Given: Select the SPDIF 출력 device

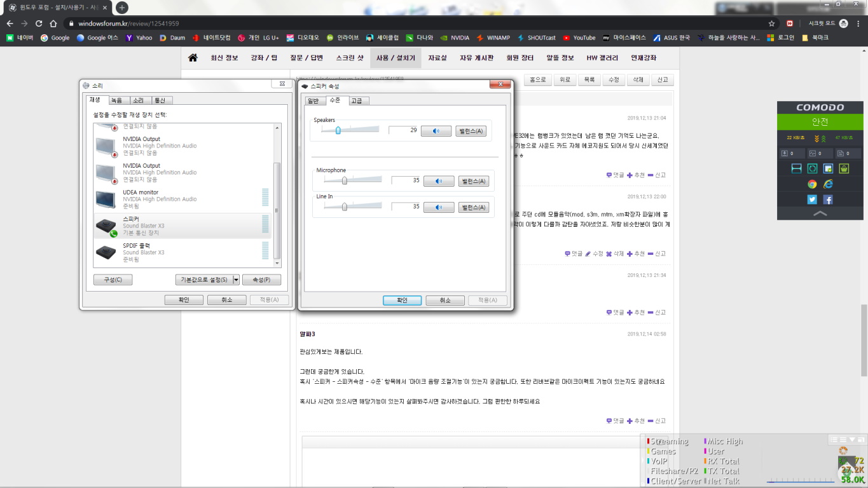Looking at the screenshot, I should (x=182, y=252).
